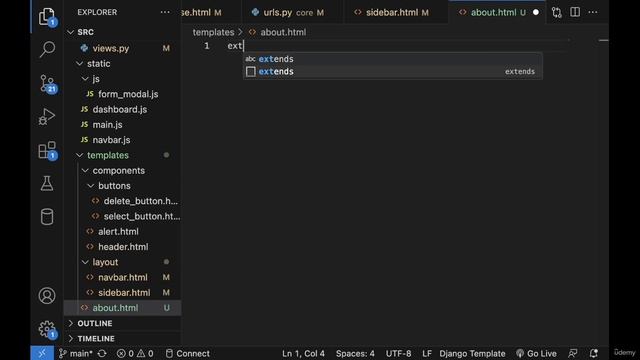This screenshot has height=360, width=640.
Task: Open navbar.html file
Action: point(122,277)
